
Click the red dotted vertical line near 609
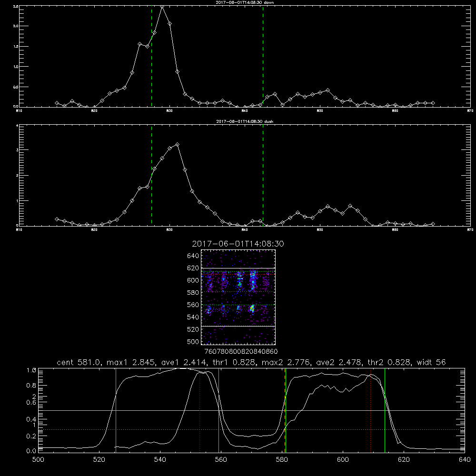(x=370, y=410)
